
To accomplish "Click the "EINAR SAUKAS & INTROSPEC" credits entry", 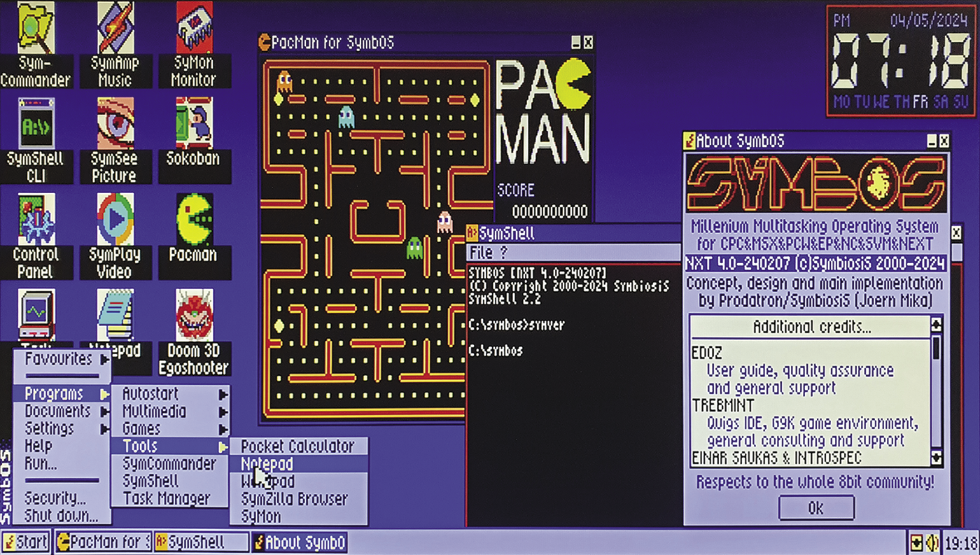I will click(x=777, y=458).
